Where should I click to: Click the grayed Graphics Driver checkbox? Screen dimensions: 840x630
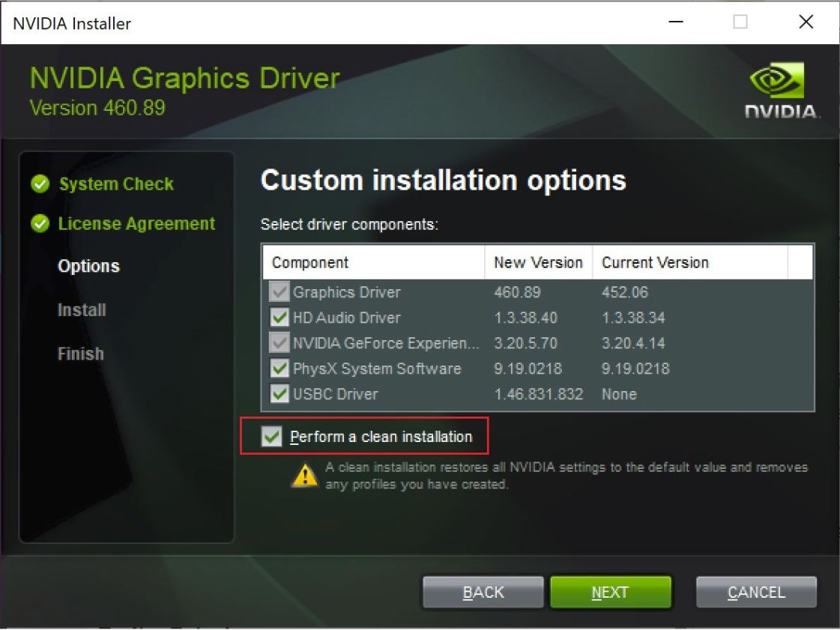point(280,292)
